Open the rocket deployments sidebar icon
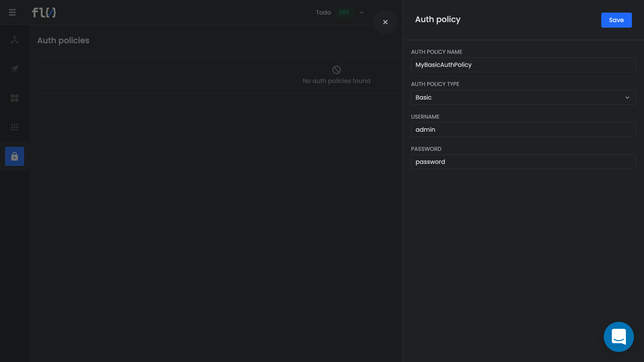Viewport: 644px width, 362px height. [15, 69]
